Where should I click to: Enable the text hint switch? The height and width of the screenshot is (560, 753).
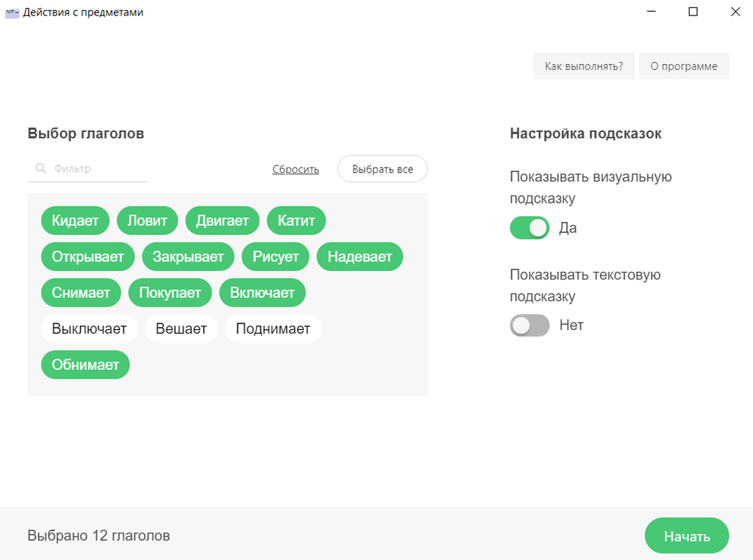pos(529,326)
